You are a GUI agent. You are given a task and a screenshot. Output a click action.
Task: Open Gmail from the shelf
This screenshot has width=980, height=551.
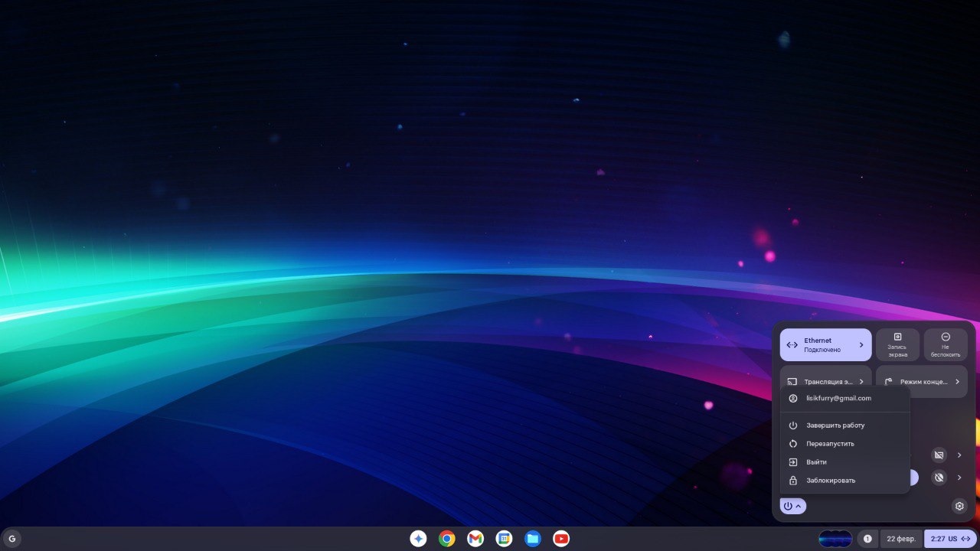475,539
